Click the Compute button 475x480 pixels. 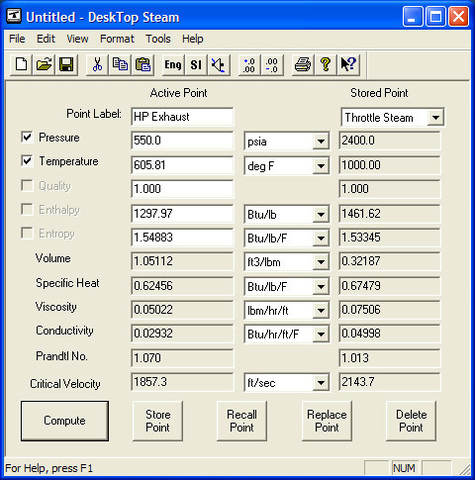[65, 421]
